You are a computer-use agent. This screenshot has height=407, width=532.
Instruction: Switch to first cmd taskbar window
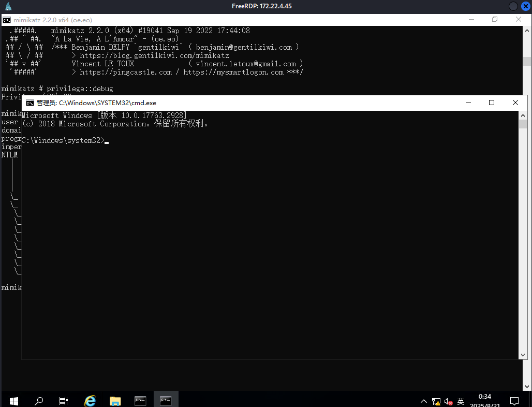click(x=140, y=401)
